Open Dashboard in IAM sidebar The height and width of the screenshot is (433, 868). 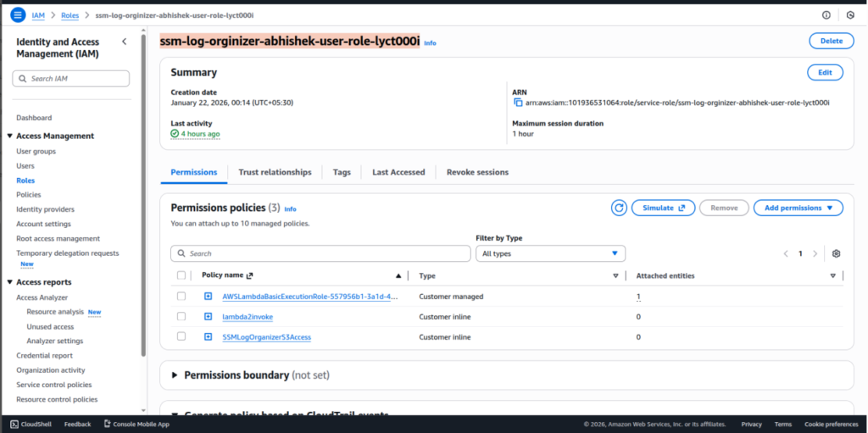[x=34, y=118]
